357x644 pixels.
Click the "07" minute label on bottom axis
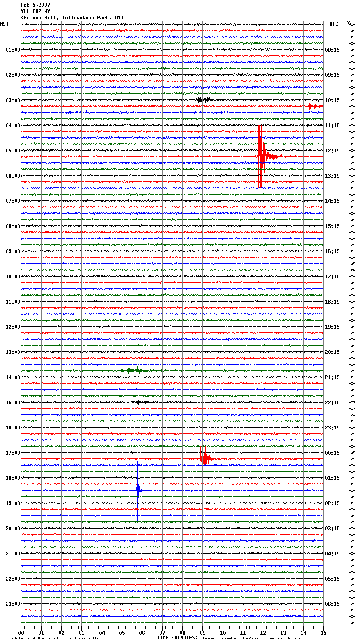point(162,633)
